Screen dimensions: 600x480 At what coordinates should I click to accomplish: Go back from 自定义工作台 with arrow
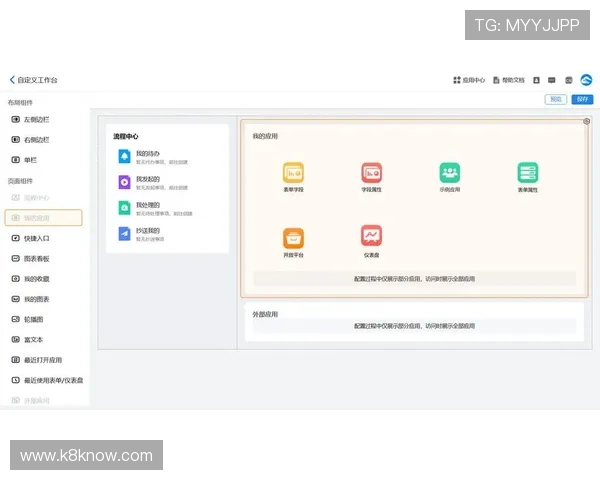pos(12,80)
